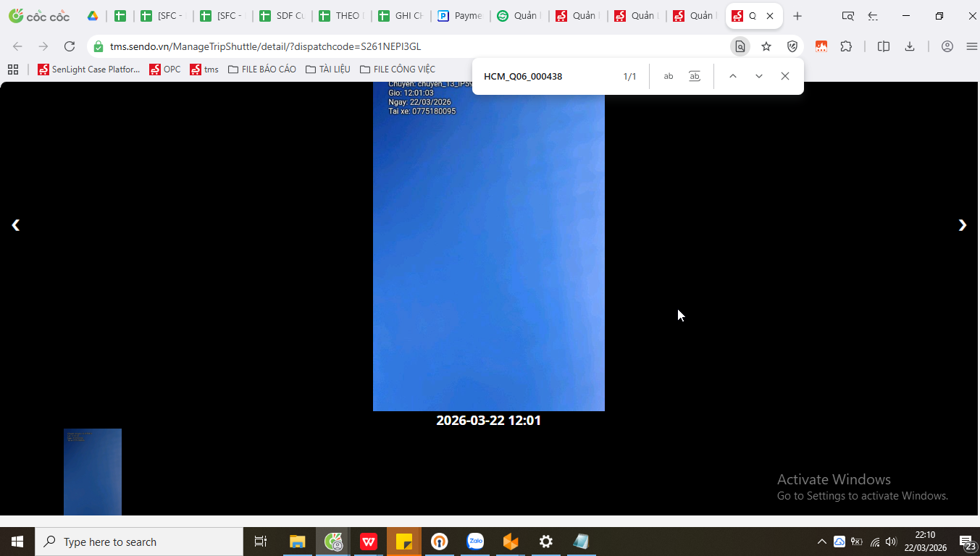This screenshot has width=980, height=556.
Task: Open the browser extensions puzzle icon
Action: pos(846,46)
